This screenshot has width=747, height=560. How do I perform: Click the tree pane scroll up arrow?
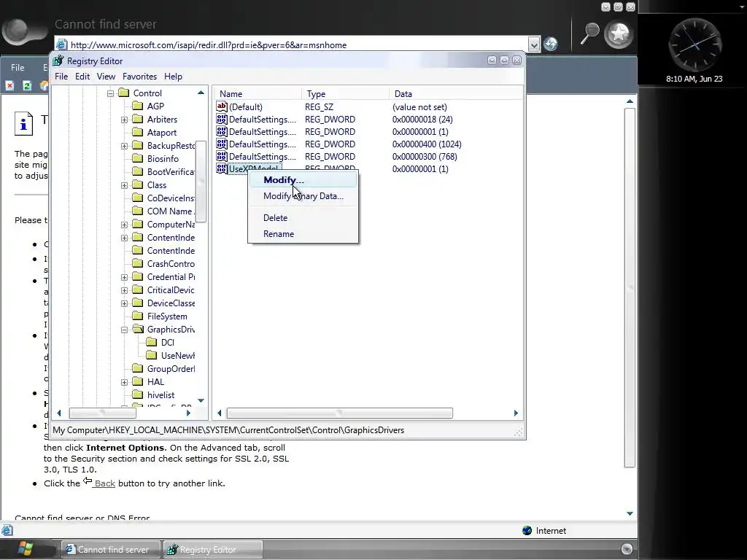pos(201,93)
